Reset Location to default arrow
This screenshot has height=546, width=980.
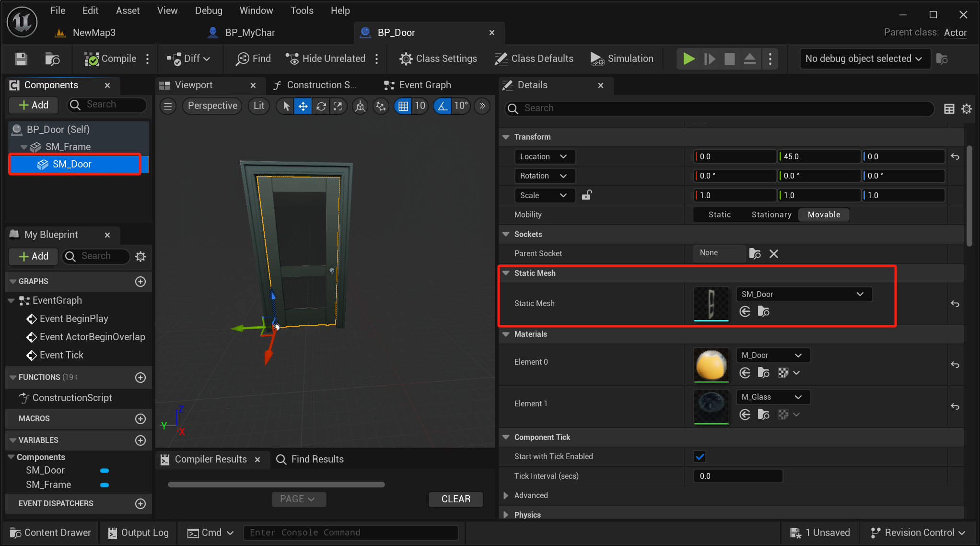[955, 157]
